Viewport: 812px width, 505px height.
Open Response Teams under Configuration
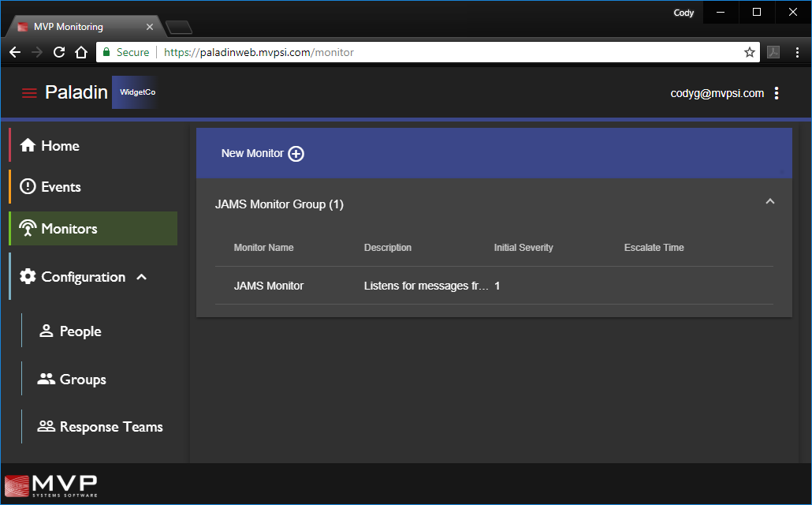110,427
